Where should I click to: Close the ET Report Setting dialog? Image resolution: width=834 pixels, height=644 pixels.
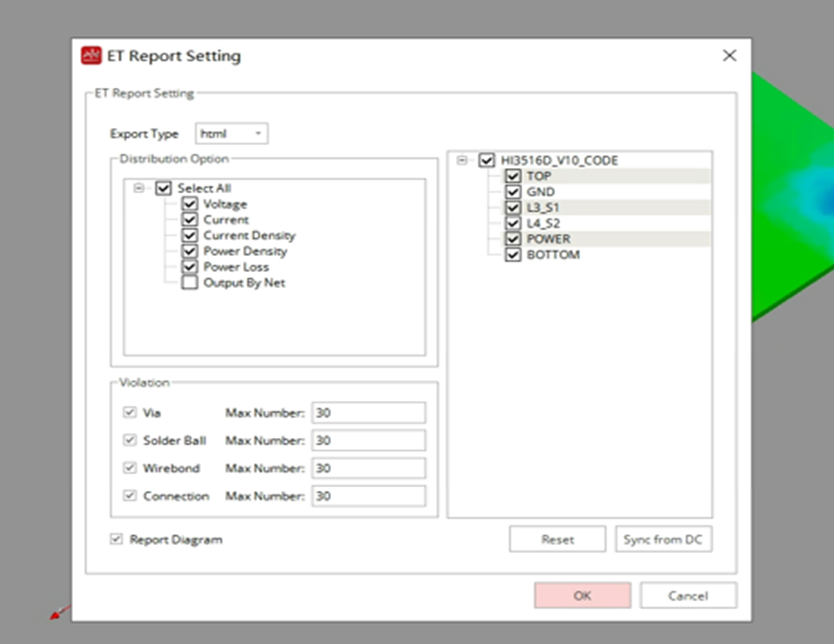pyautogui.click(x=729, y=56)
